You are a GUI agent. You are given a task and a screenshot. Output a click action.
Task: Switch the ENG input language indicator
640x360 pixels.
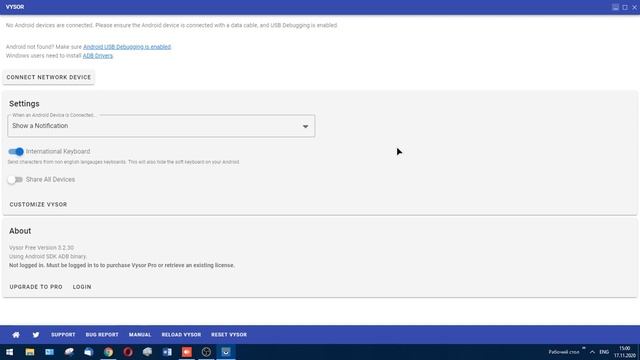point(604,352)
